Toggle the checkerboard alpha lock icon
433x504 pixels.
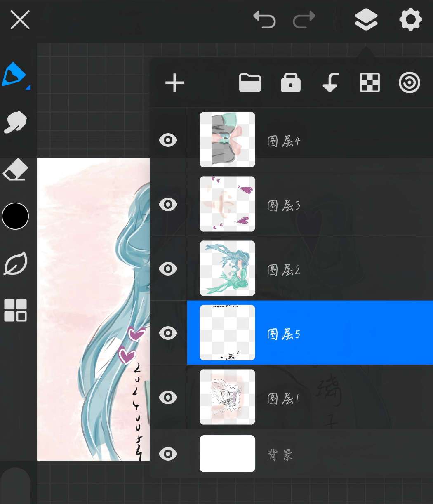[x=369, y=83]
